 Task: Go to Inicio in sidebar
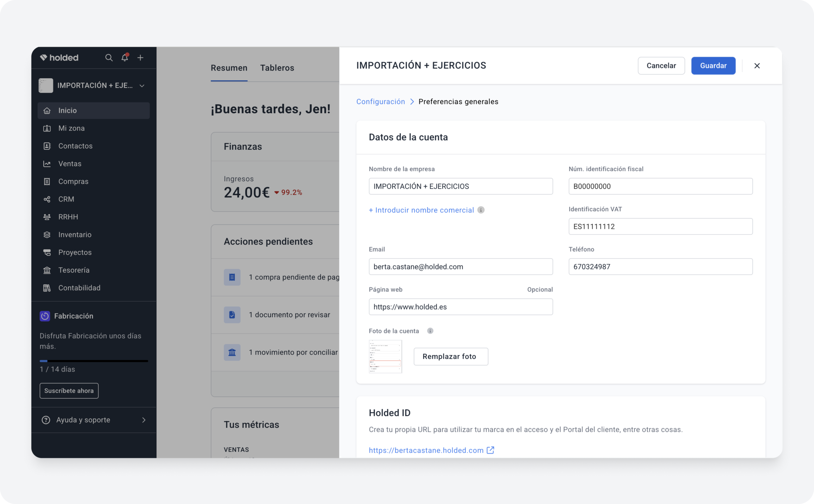tap(94, 110)
